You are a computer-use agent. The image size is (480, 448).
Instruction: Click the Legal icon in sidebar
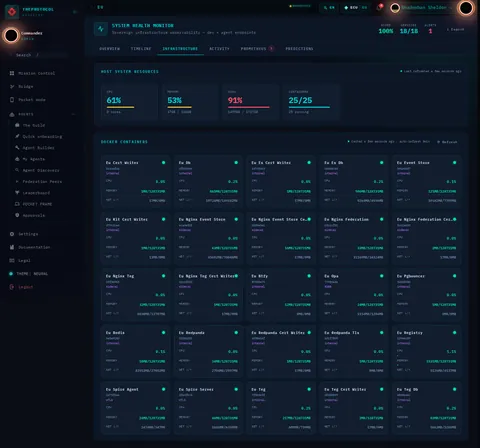pos(12,260)
